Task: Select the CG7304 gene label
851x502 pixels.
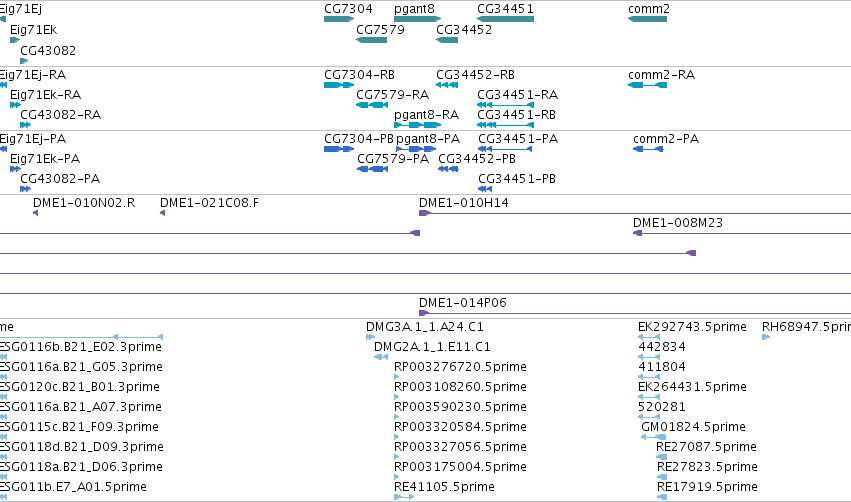Action: tap(348, 9)
